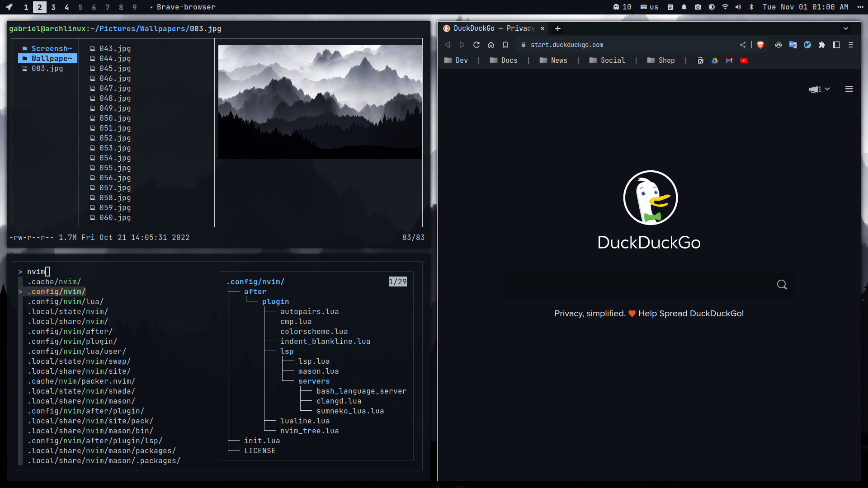Open the megaphone dropdown on DuckDuckGo
The height and width of the screenshot is (488, 868).
[x=819, y=89]
